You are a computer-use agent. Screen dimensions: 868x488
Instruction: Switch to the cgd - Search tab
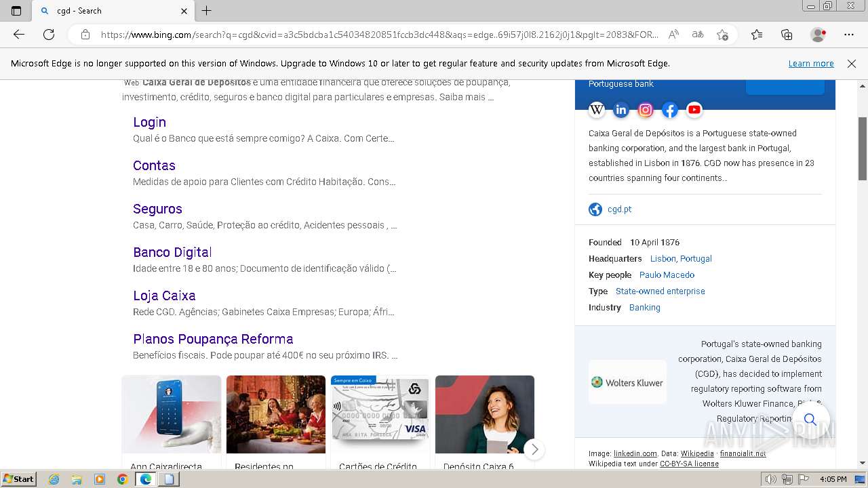113,11
